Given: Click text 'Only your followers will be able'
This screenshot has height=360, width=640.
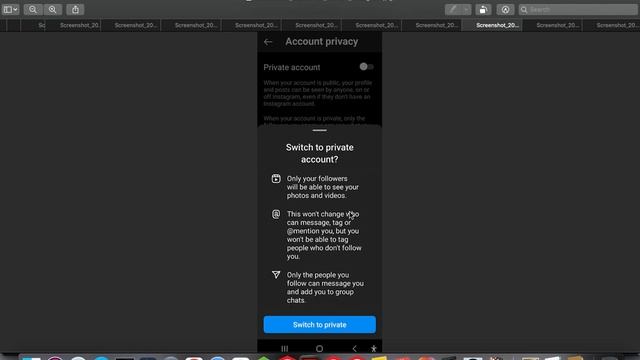Looking at the screenshot, I should click(322, 187).
